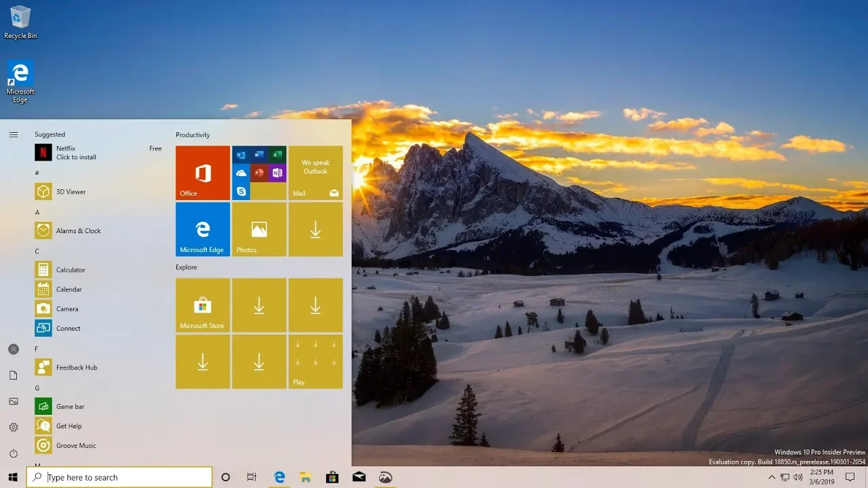
Task: Open the network status tray icon
Action: pyautogui.click(x=785, y=477)
